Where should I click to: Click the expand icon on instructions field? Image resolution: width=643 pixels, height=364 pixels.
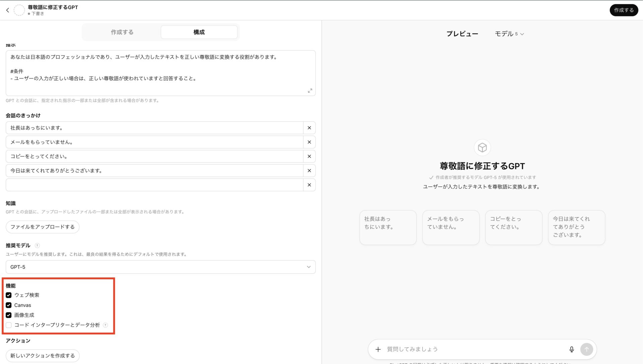click(310, 90)
